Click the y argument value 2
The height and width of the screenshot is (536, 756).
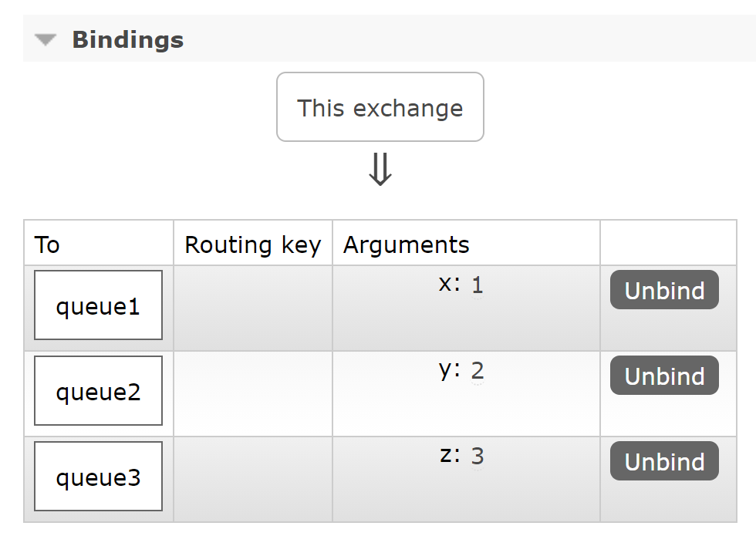click(478, 371)
